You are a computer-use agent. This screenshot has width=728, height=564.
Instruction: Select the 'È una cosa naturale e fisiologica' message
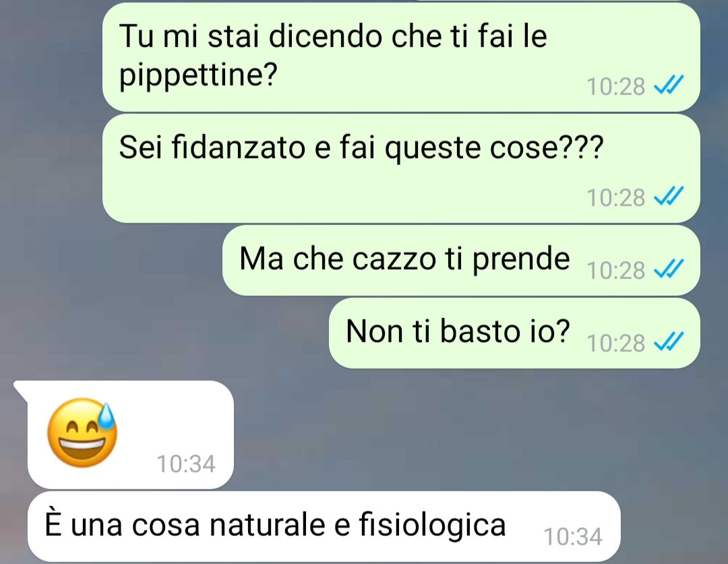[x=324, y=526]
